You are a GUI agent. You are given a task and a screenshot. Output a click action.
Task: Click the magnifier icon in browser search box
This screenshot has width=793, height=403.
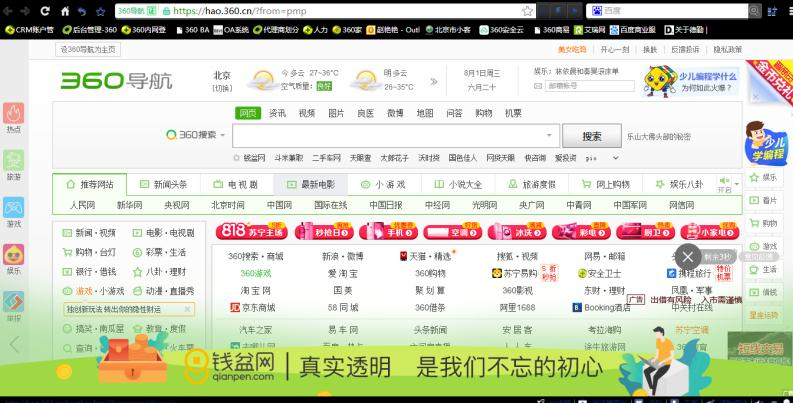coord(755,11)
